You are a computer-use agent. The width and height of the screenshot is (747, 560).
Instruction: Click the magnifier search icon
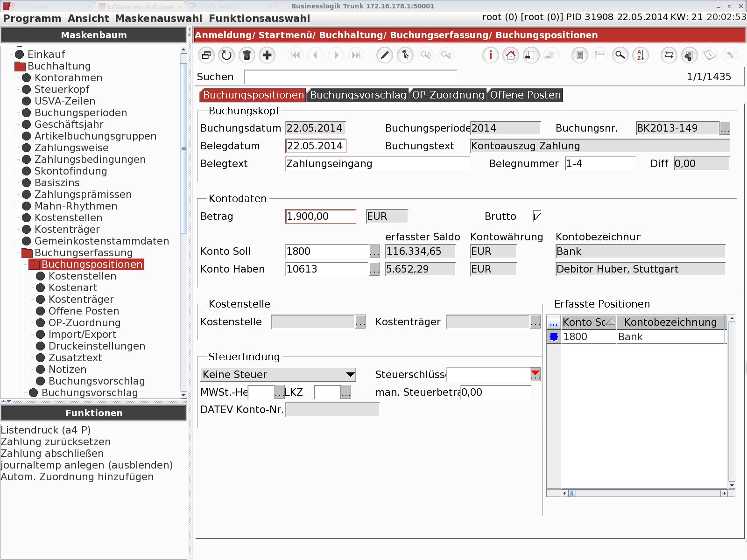620,55
